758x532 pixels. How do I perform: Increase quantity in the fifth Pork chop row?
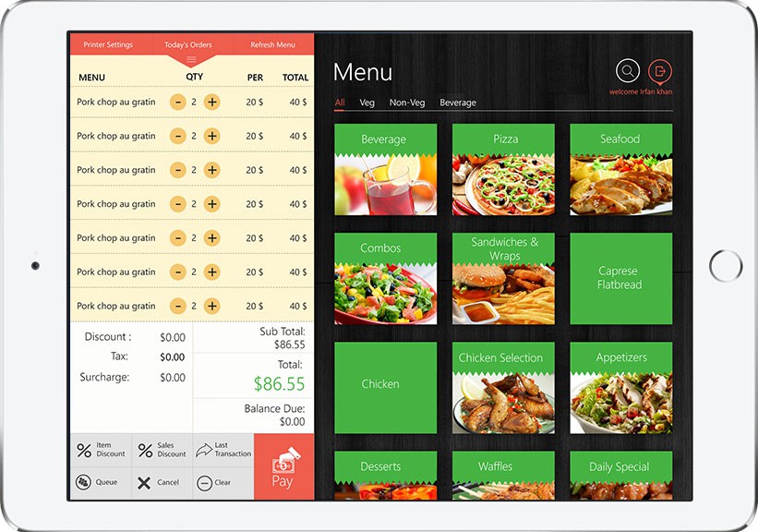[x=211, y=238]
